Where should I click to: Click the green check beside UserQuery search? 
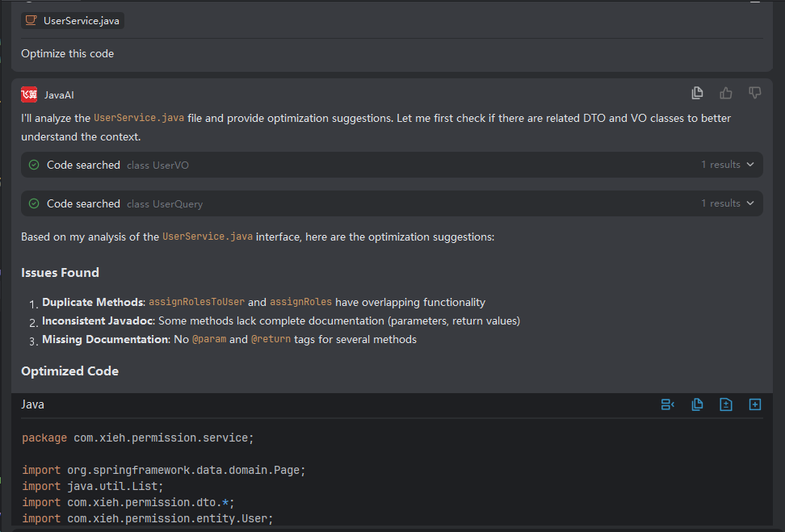click(x=34, y=203)
